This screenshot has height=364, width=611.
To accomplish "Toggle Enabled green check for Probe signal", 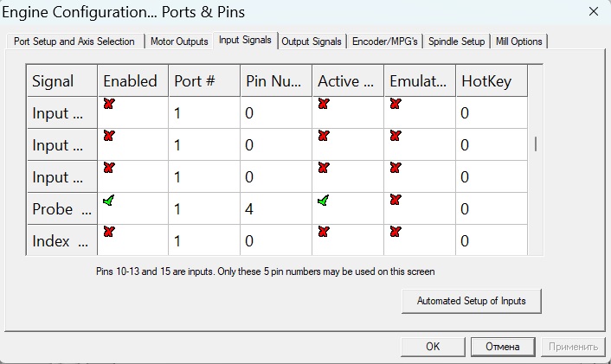I will click(109, 201).
